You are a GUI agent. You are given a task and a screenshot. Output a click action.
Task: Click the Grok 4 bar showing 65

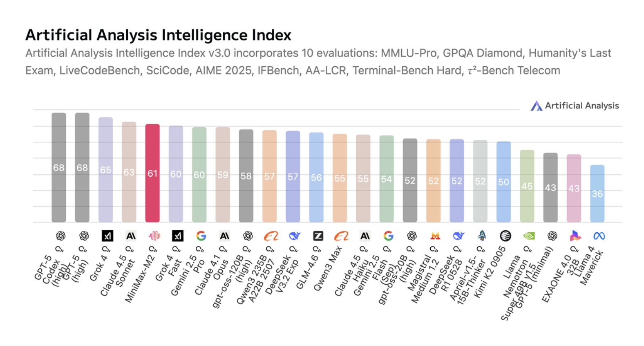coord(105,170)
